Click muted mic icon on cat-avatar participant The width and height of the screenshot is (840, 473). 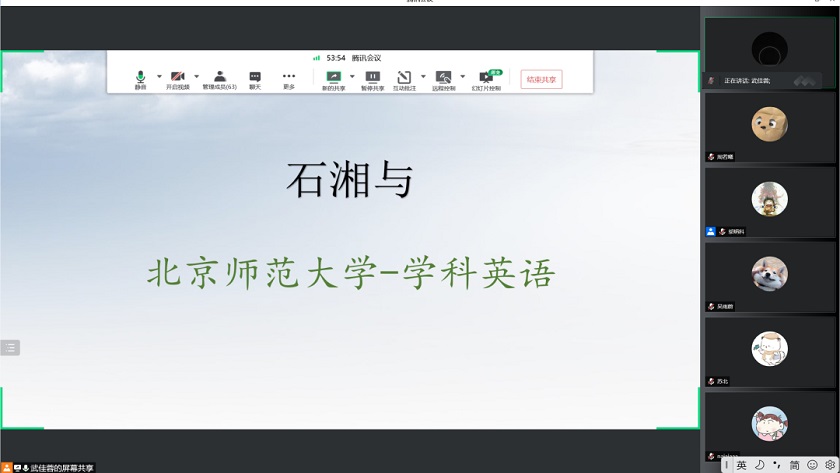pos(711,381)
